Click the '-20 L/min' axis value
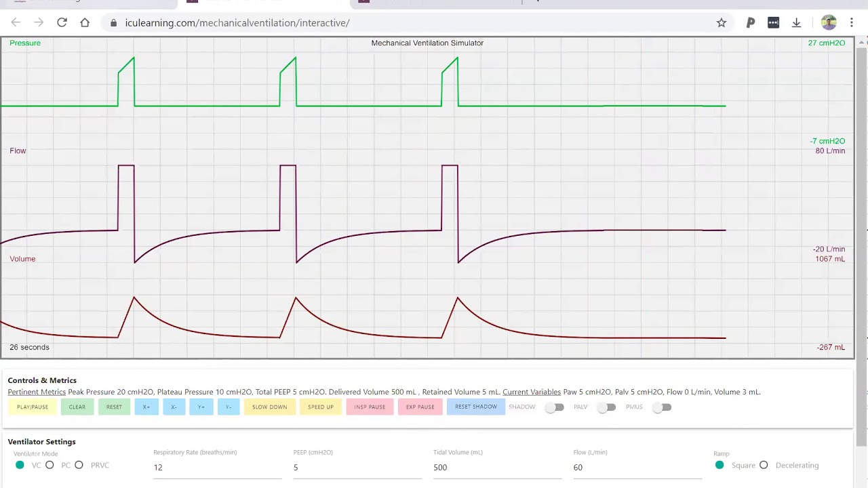Screen dimensions: 868x488 pos(829,249)
